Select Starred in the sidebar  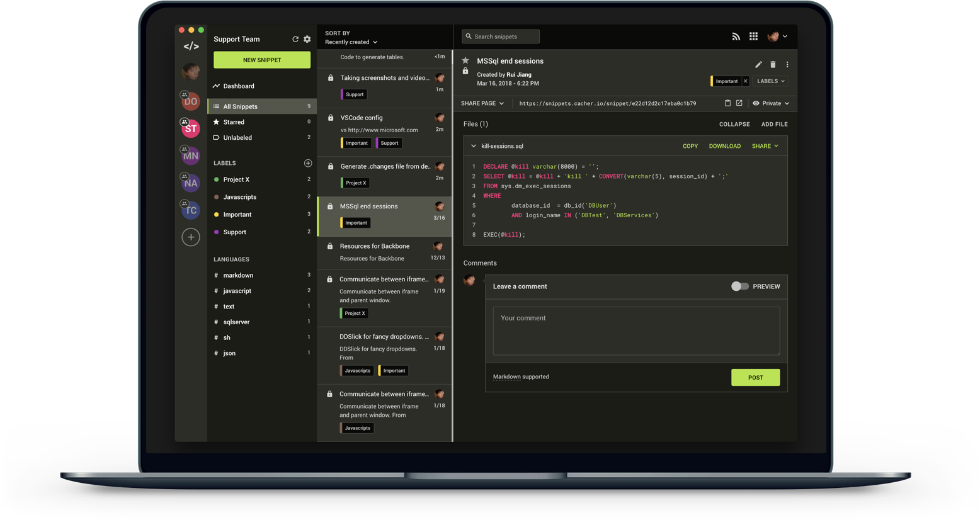[x=234, y=122]
